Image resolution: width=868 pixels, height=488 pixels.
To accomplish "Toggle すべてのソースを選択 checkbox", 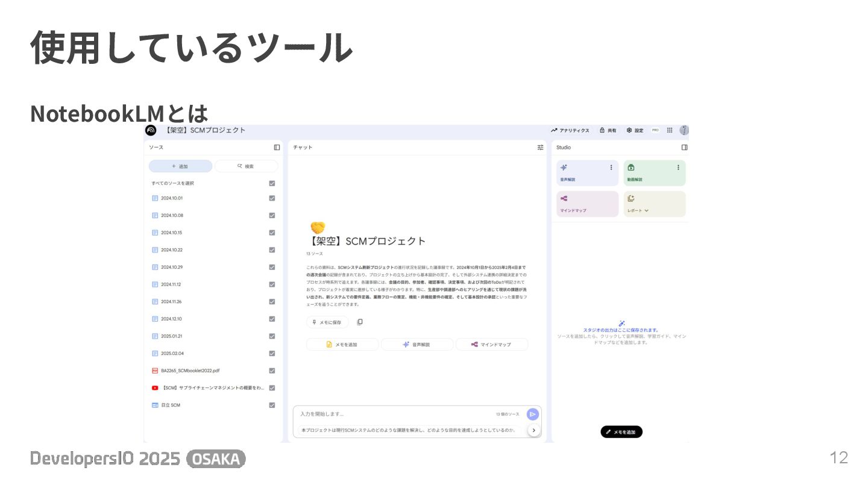I will (x=272, y=183).
